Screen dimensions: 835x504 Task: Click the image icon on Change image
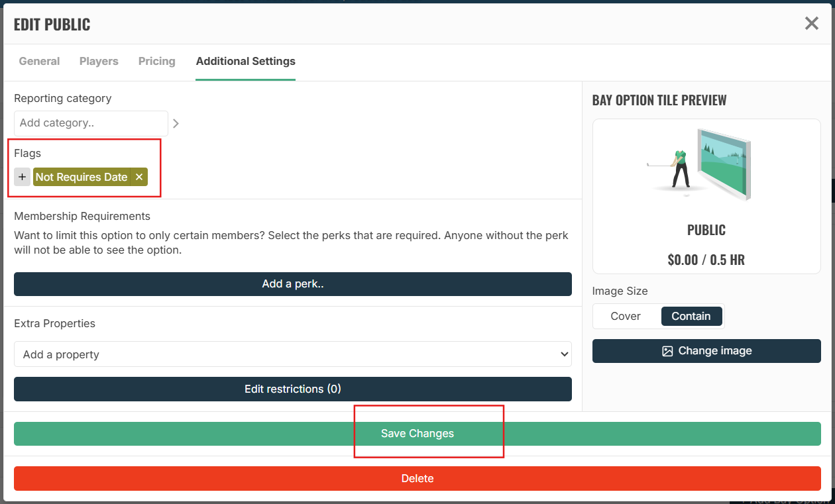(x=667, y=351)
